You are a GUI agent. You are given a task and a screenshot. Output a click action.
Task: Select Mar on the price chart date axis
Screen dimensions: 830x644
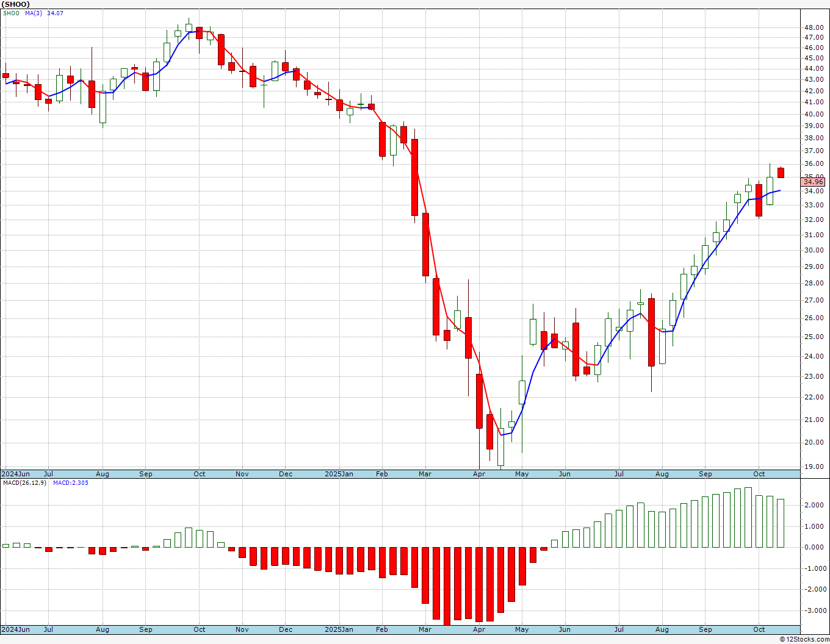click(425, 474)
